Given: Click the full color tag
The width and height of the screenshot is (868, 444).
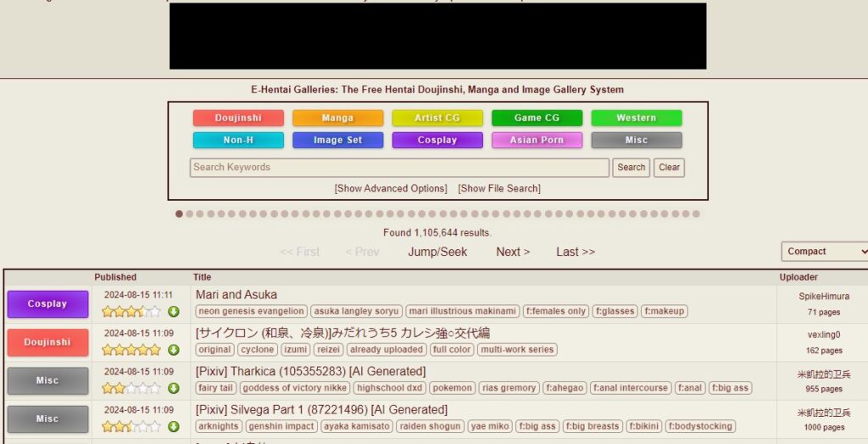Looking at the screenshot, I should [x=452, y=350].
